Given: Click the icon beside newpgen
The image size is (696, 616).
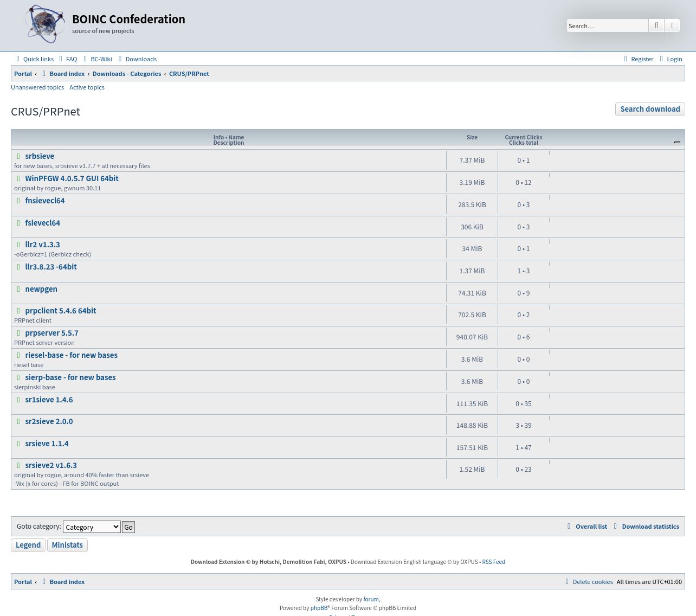Looking at the screenshot, I should click(x=18, y=289).
